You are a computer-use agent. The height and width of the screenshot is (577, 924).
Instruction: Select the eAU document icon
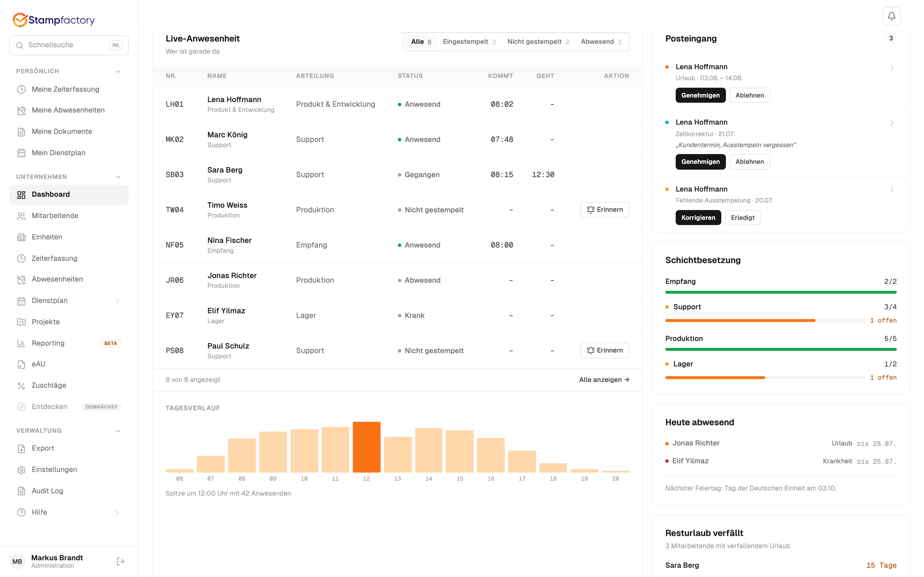coord(21,364)
